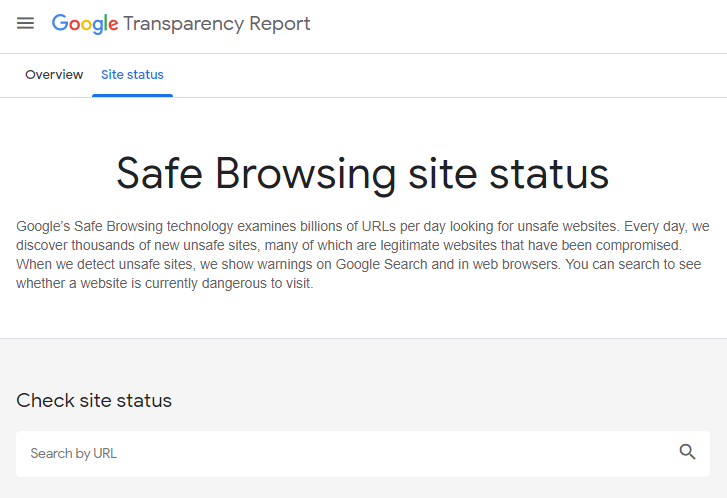727x498 pixels.
Task: Click "currently dangerous to visit" text
Action: tap(224, 283)
